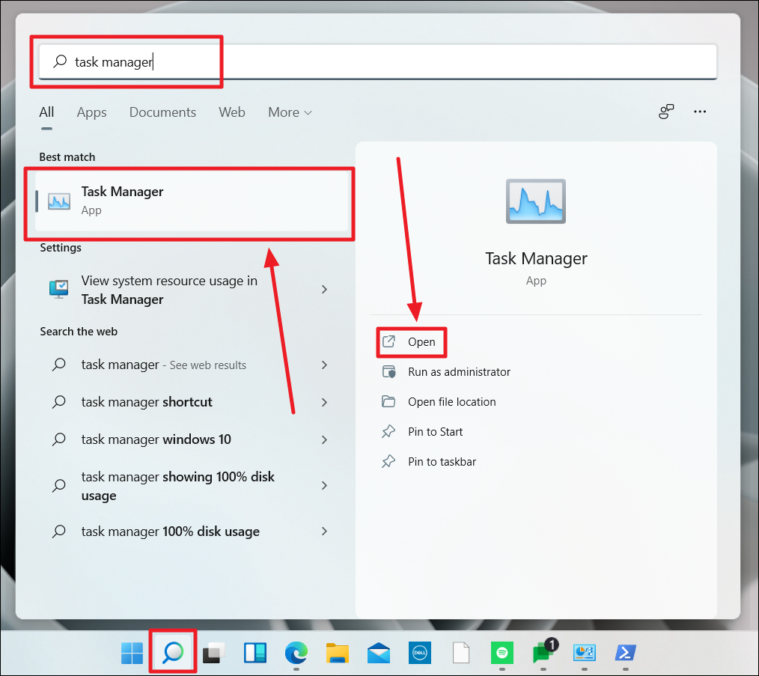Click the Task Manager best match icon
Image resolution: width=759 pixels, height=676 pixels.
59,201
